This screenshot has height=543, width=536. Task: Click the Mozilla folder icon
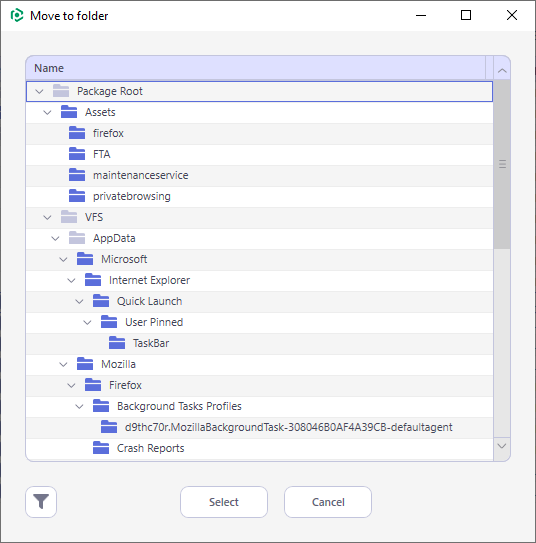tap(85, 364)
